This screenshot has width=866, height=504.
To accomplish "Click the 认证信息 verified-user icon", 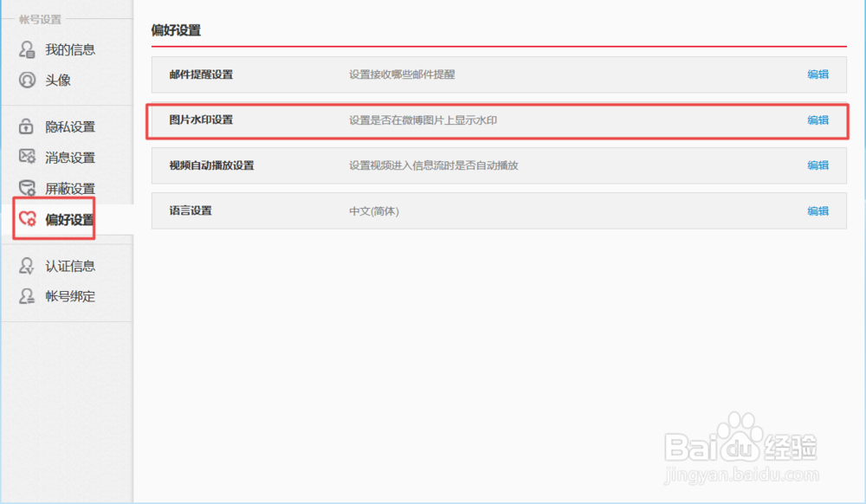I will [27, 266].
